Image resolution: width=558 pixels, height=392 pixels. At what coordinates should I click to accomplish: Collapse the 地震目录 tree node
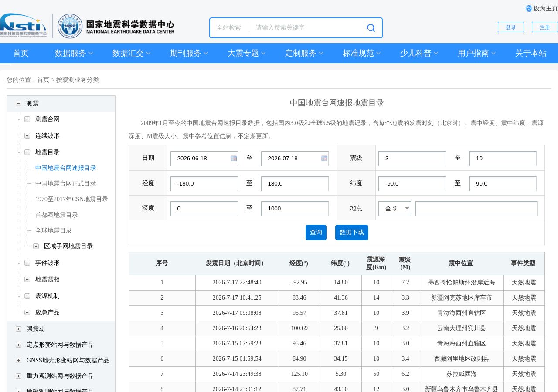tap(27, 152)
